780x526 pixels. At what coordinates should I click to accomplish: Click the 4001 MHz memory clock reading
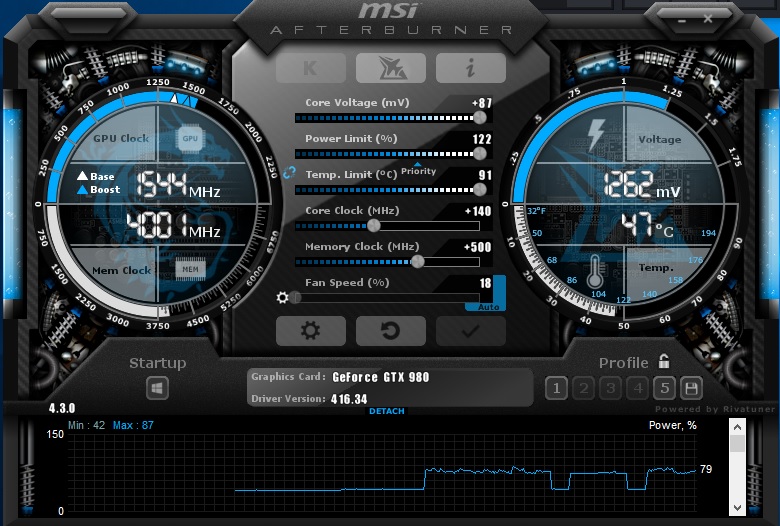(x=173, y=225)
